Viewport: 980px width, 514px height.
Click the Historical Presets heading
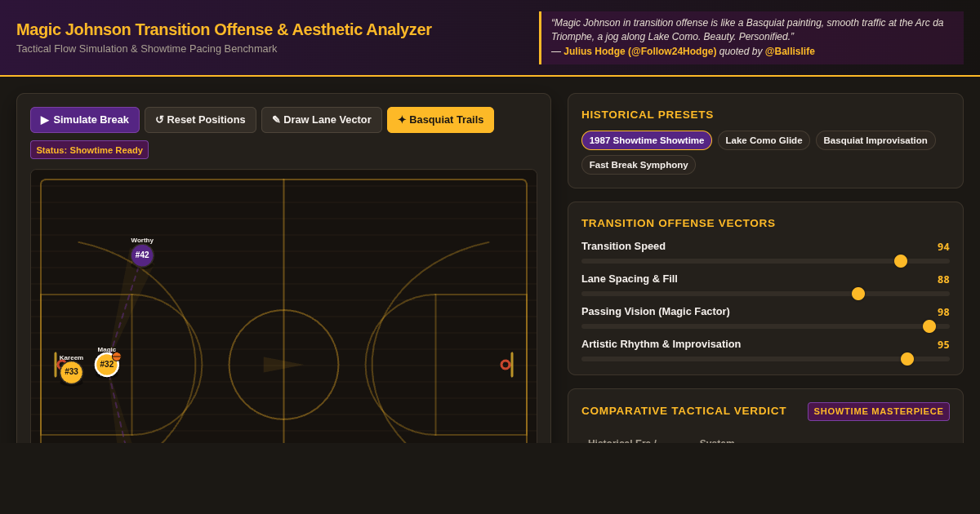tap(648, 115)
